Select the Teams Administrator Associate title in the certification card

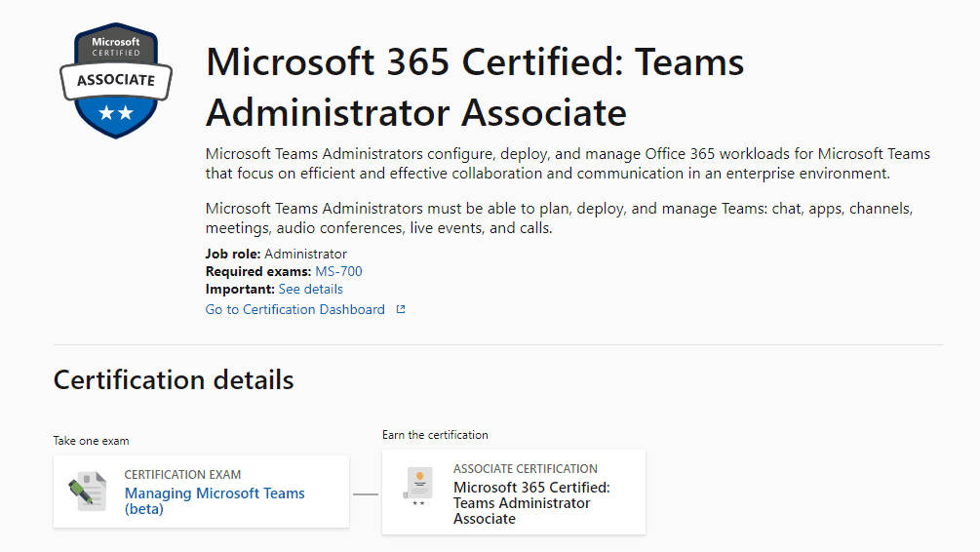point(530,503)
